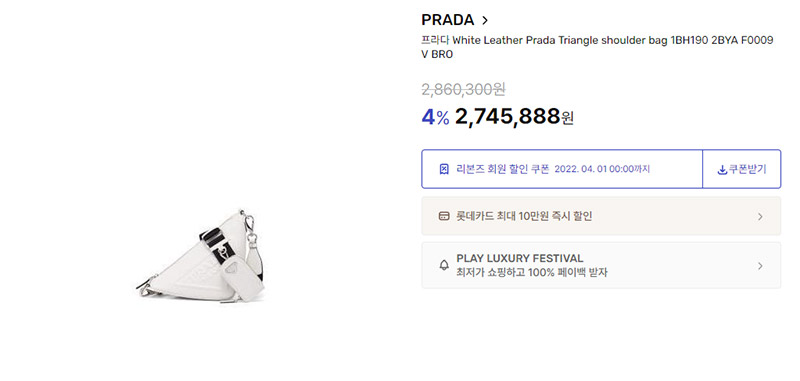Click the bell icon beside PLAY LUXURY FESTIVAL
This screenshot has width=800, height=381.
pos(444,265)
